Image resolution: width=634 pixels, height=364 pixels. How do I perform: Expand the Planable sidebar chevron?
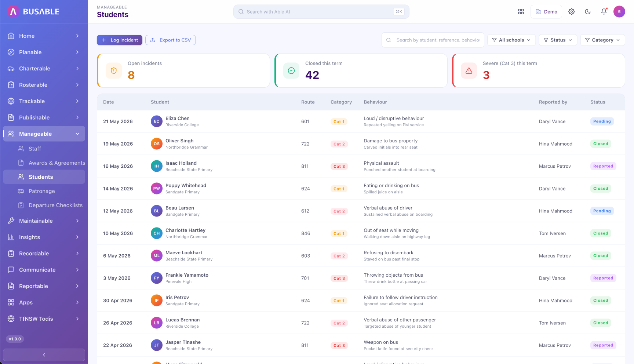coord(77,52)
